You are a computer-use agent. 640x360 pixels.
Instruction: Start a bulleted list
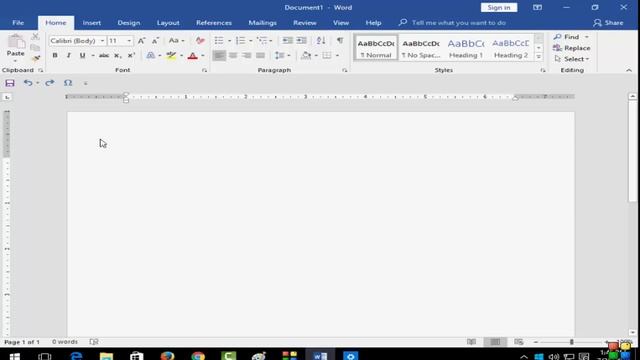219,41
